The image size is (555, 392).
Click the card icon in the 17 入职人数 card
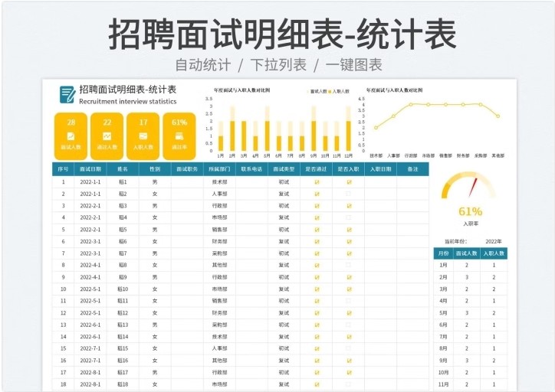[x=143, y=136]
